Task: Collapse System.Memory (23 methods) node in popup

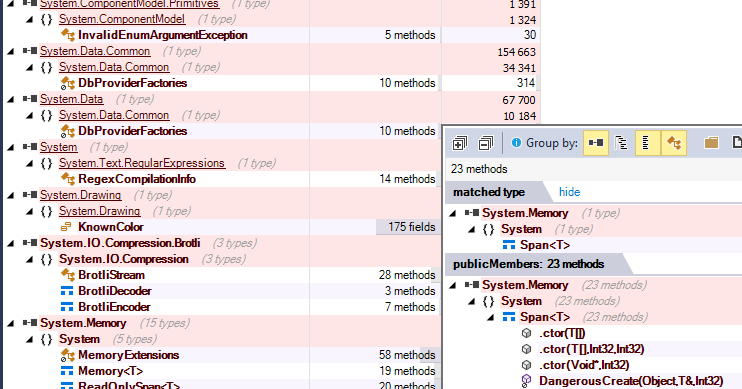Action: [x=453, y=285]
